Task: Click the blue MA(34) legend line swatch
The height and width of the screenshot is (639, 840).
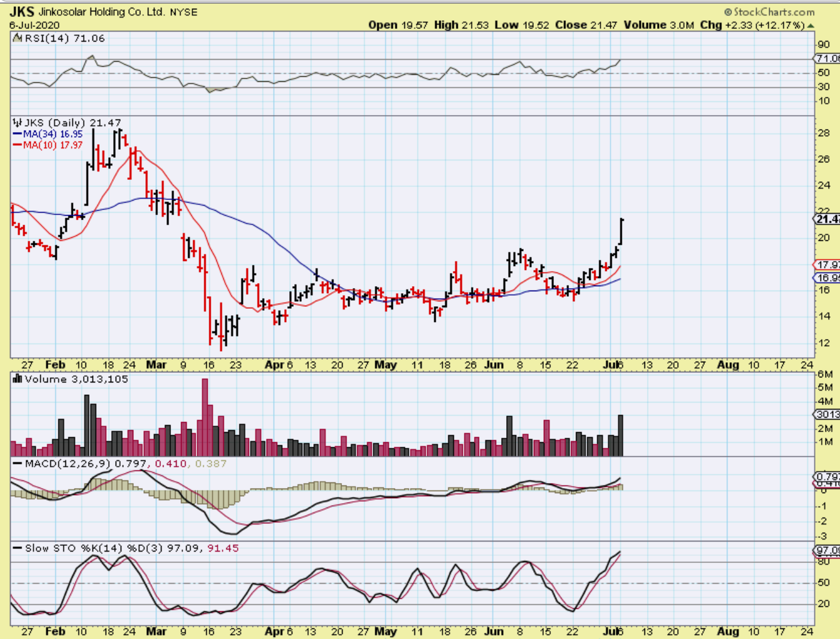Action: (x=18, y=134)
